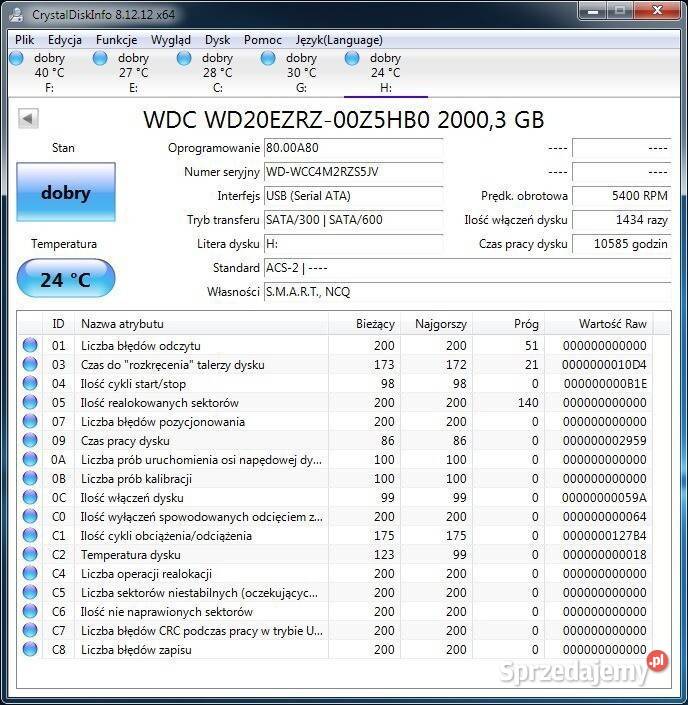Click the CrystalDiskInfo title bar icon
The image size is (688, 705).
[x=17, y=14]
